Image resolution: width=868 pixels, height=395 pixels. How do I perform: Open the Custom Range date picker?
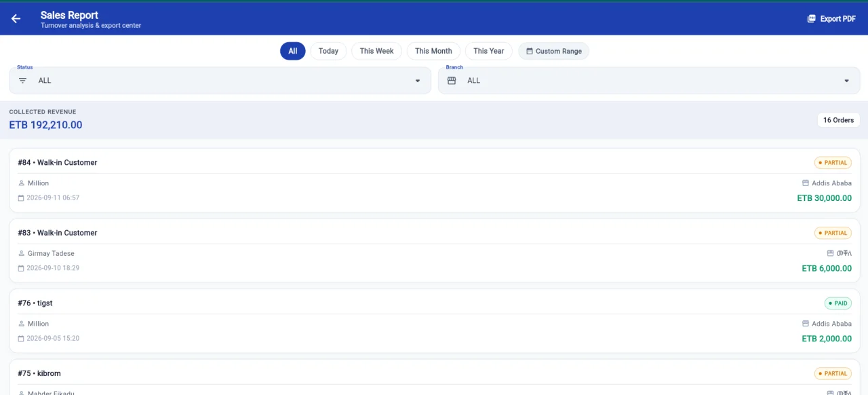(553, 51)
